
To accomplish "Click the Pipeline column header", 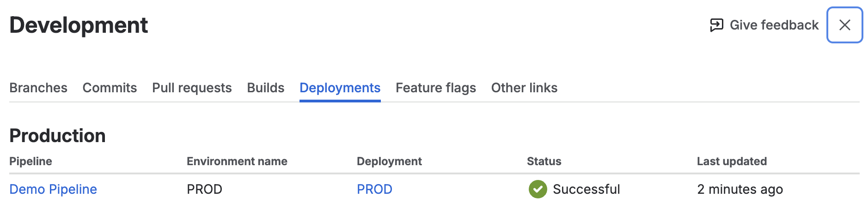I will (31, 161).
